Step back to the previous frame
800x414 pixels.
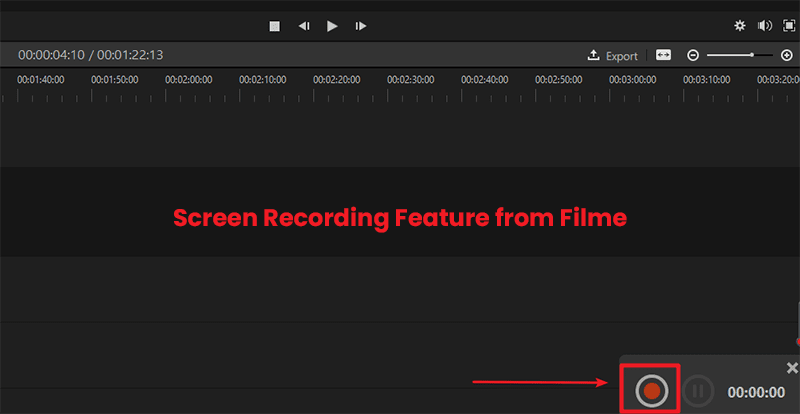pyautogui.click(x=304, y=26)
